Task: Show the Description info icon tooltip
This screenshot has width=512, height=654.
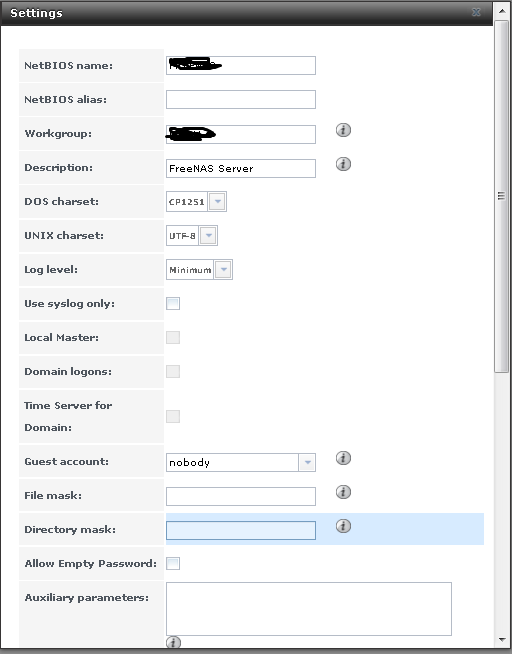Action: [x=343, y=164]
